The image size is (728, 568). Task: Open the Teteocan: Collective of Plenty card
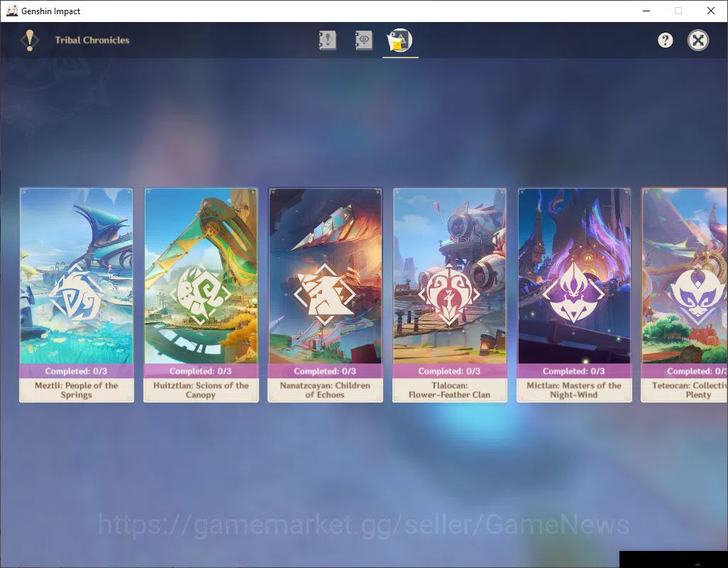click(684, 295)
